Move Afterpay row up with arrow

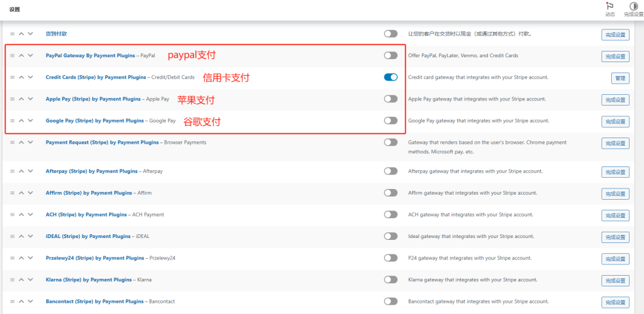21,171
